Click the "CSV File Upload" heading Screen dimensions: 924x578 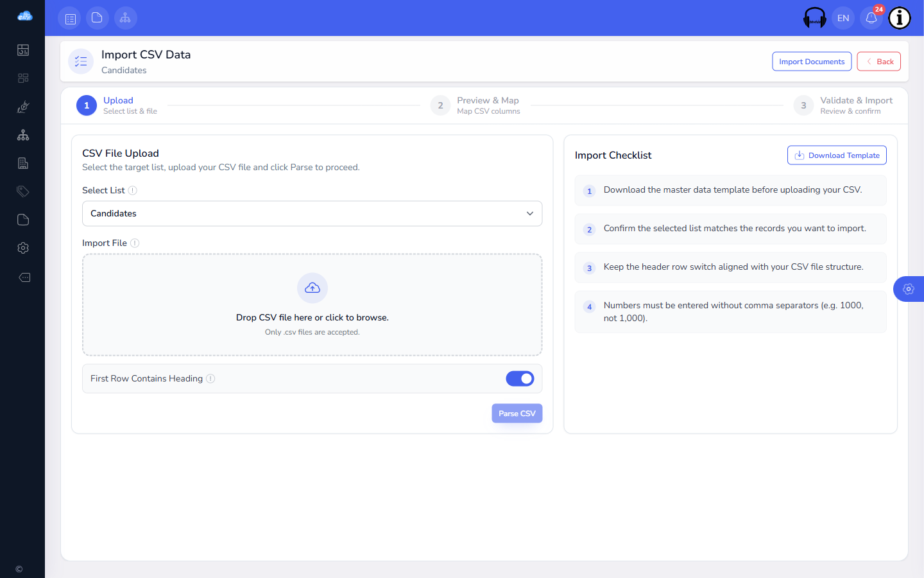121,153
